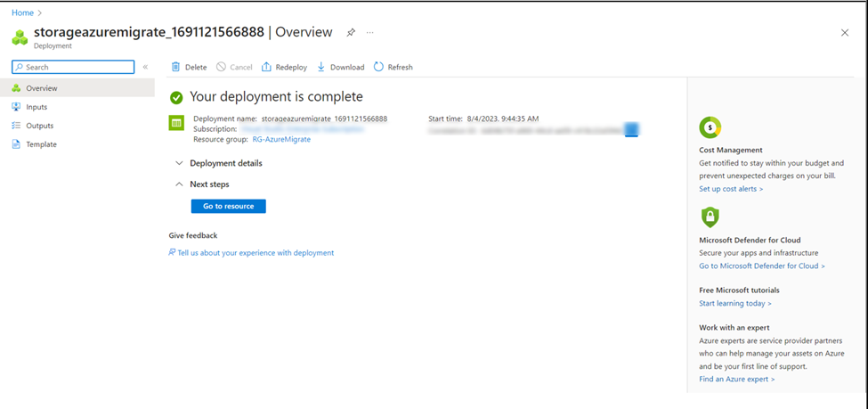The image size is (868, 409).
Task: Open the more options ellipsis menu
Action: [369, 33]
